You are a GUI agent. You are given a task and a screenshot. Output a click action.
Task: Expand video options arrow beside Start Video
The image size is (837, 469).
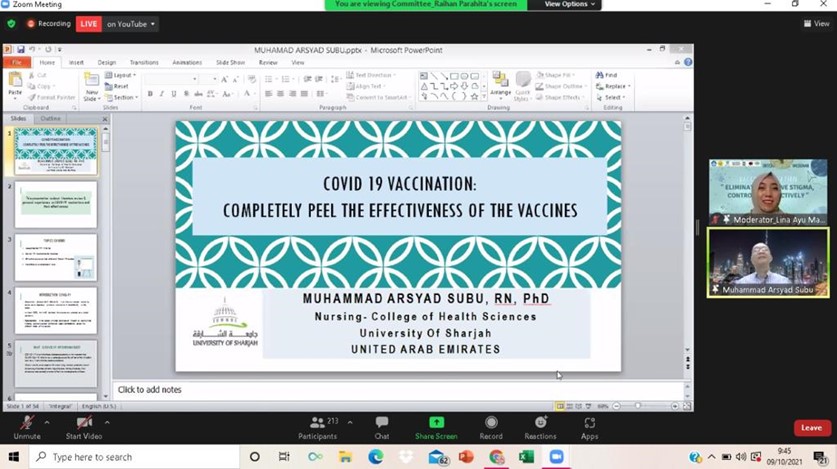click(x=107, y=421)
